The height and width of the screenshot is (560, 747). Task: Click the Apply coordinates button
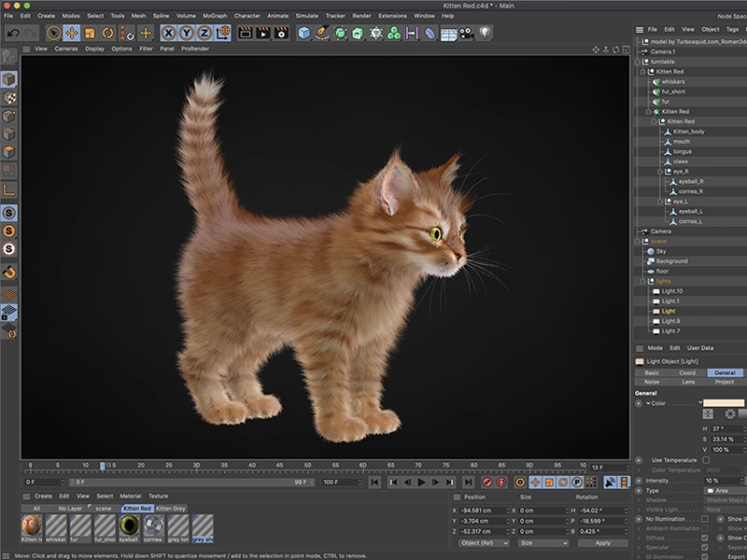pos(602,543)
